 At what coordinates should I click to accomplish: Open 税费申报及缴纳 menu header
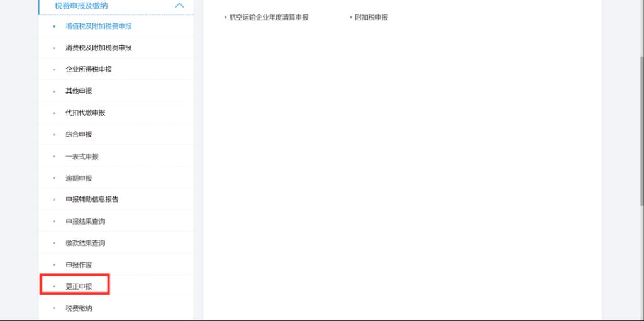(x=81, y=6)
